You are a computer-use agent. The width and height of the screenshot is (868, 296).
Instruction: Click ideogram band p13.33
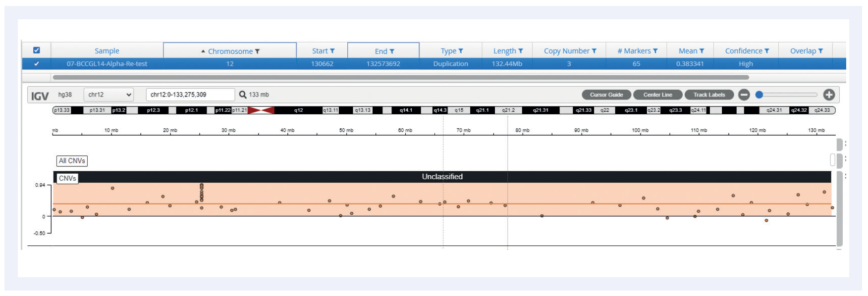(x=61, y=110)
